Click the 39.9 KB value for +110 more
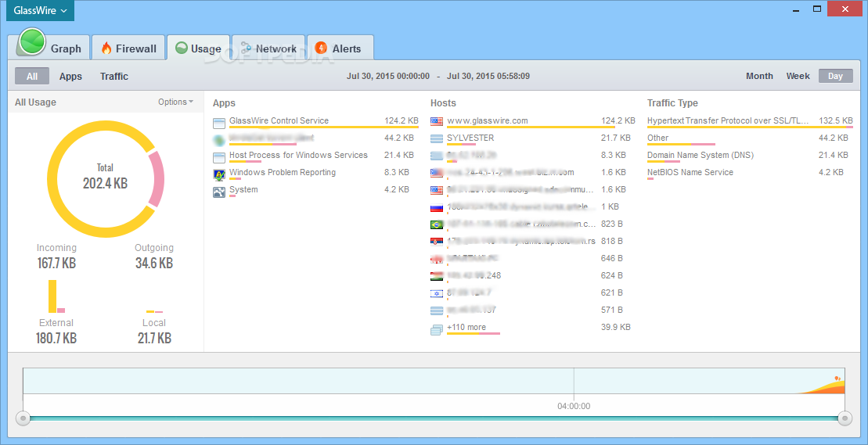This screenshot has width=868, height=445. point(615,327)
